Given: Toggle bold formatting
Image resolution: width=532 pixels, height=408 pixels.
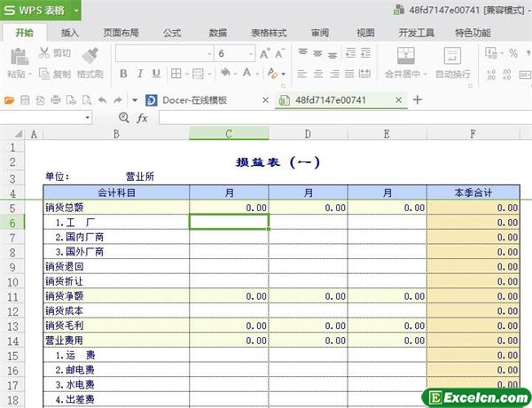Looking at the screenshot, I should click(x=124, y=74).
